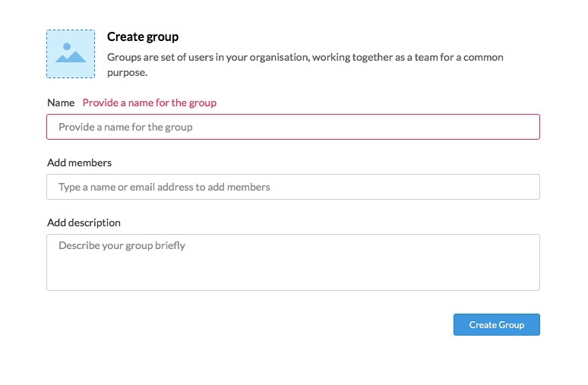Submit the form with blue Create Group button

pos(497,325)
